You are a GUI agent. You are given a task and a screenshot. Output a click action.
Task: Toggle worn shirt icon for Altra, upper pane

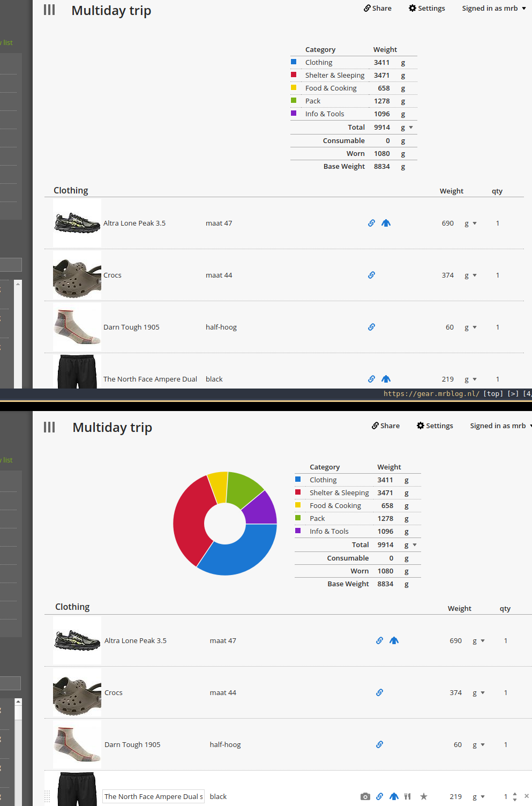(x=386, y=223)
